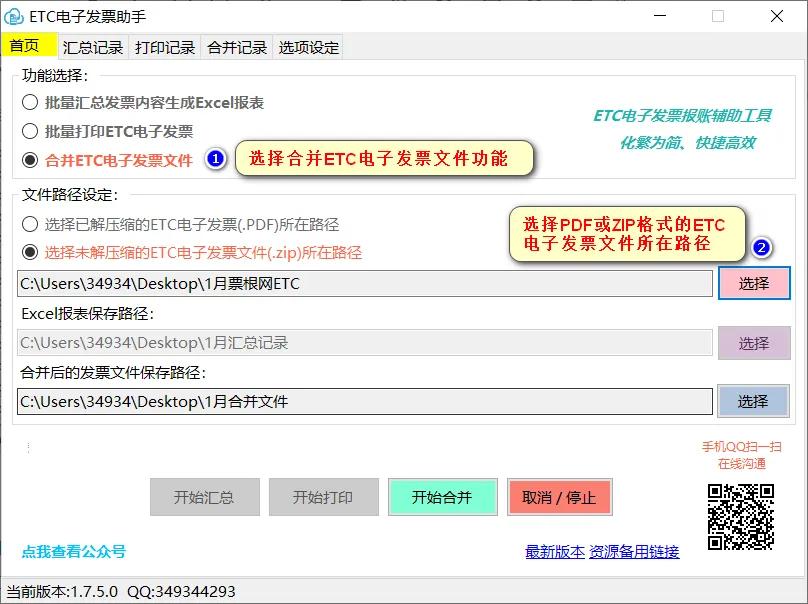Click the Excel报表保存路径 text field
The image size is (808, 604).
coord(365,343)
